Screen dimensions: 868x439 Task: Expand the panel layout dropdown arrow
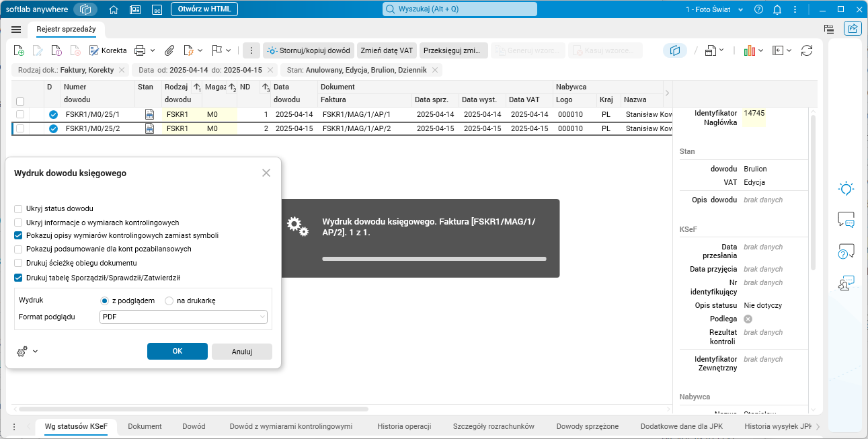[789, 50]
